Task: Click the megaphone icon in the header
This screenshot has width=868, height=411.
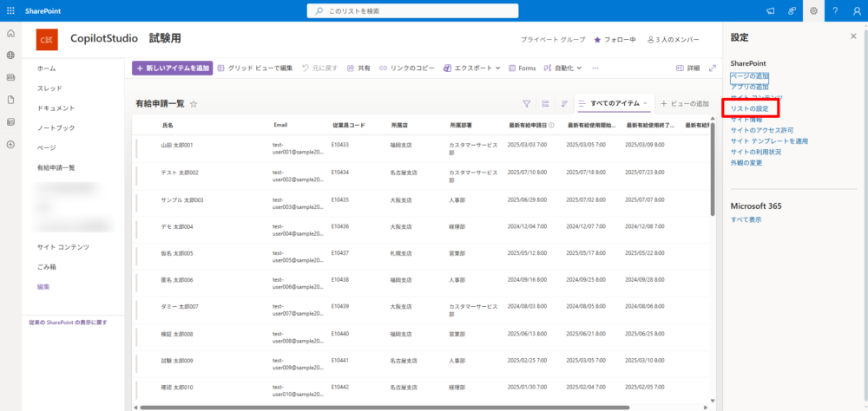Action: 770,10
